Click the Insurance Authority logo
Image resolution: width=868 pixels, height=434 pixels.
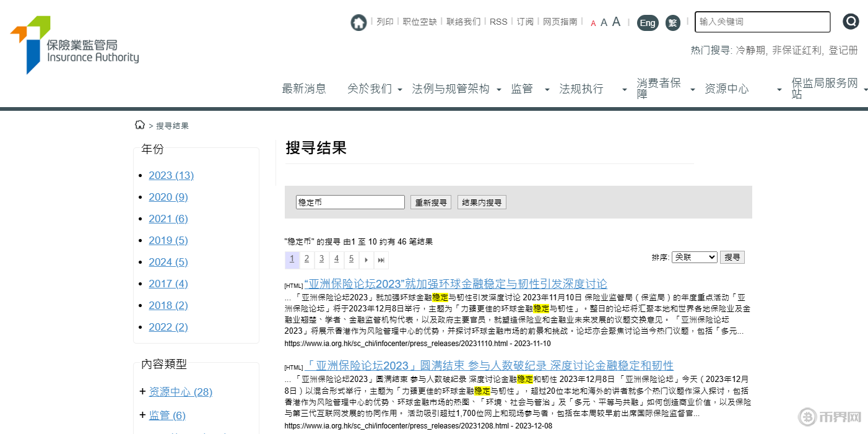coord(74,45)
